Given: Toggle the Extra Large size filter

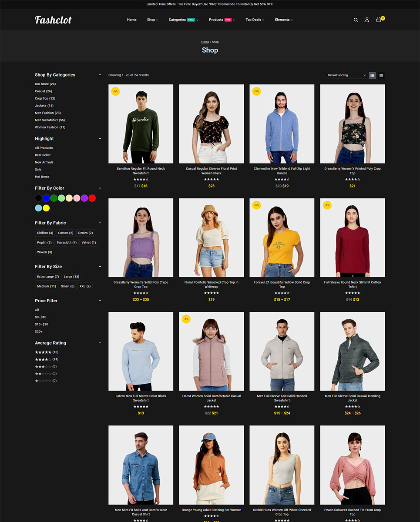Looking at the screenshot, I should click(x=48, y=277).
